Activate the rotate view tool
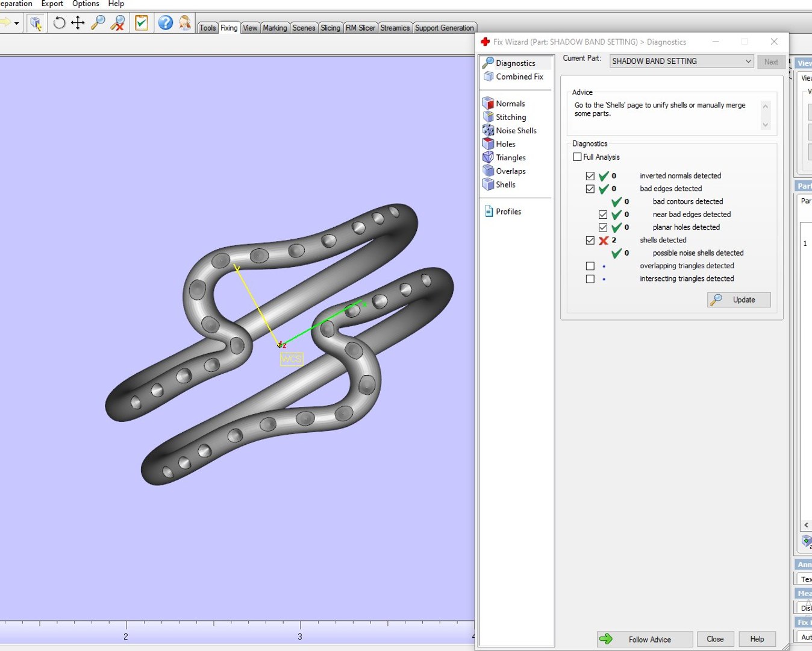The image size is (812, 651). 59,24
